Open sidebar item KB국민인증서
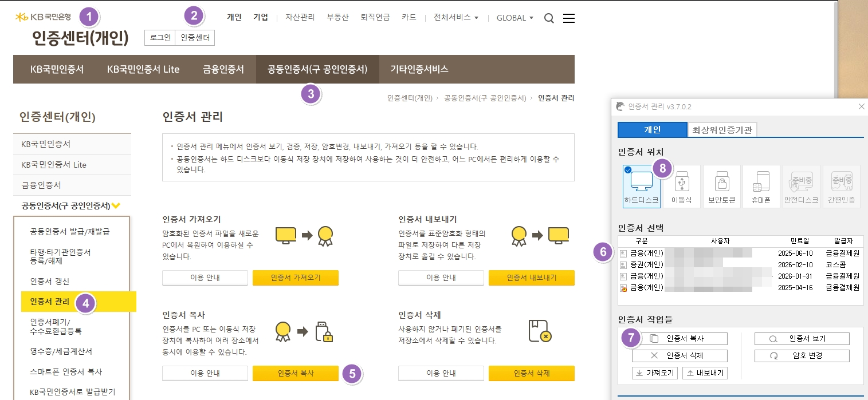The height and width of the screenshot is (400, 868). tap(72, 144)
